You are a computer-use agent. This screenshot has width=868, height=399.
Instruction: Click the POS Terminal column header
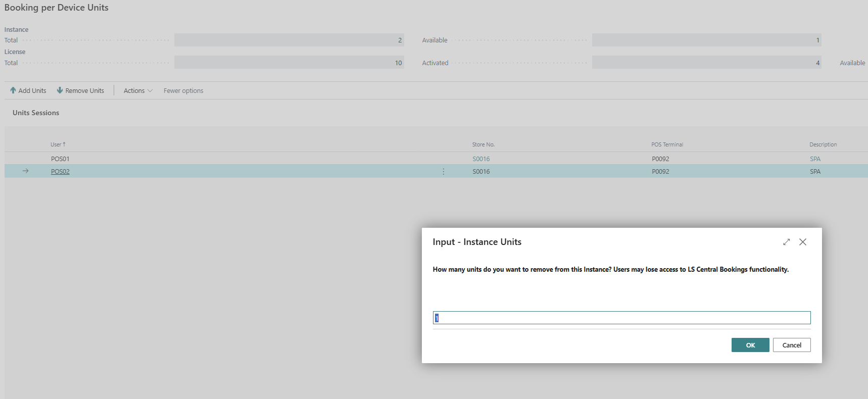point(667,144)
